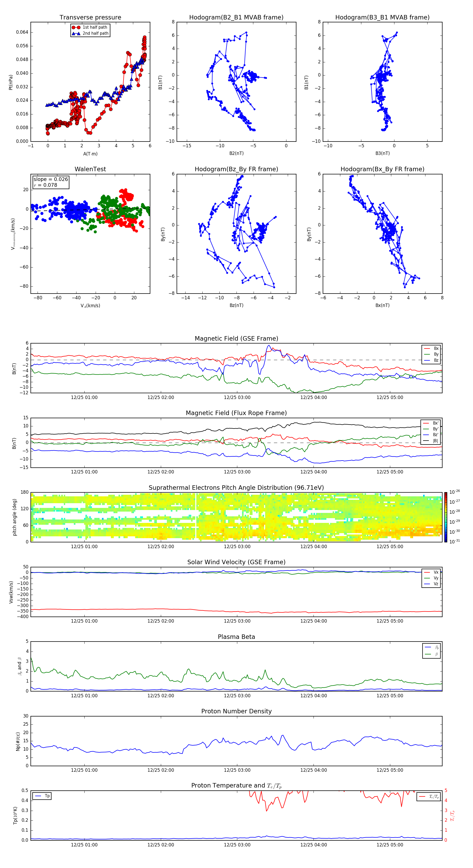The height and width of the screenshot is (868, 473).
Task: Click the "Bx(nT)" x-axis label
Action: [382, 305]
